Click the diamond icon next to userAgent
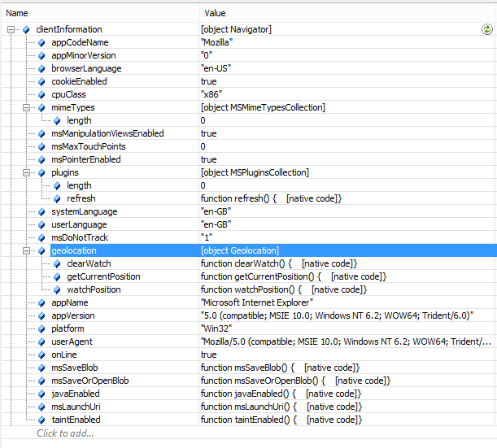Screen dimensions: 497x448 coord(41,341)
